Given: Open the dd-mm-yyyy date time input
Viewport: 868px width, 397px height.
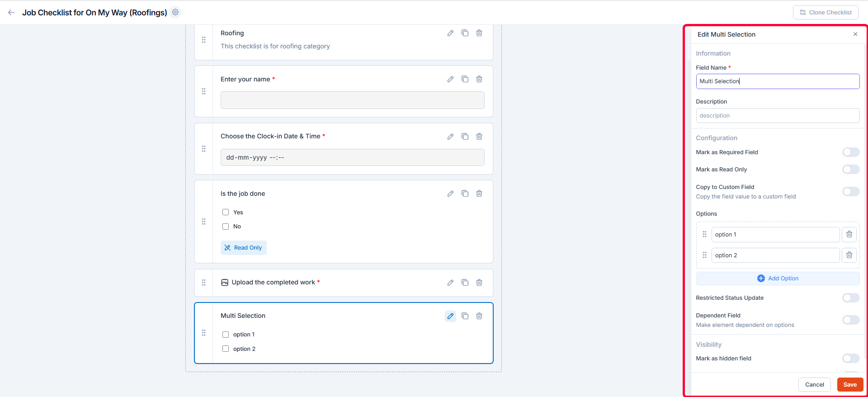Looking at the screenshot, I should click(x=352, y=157).
